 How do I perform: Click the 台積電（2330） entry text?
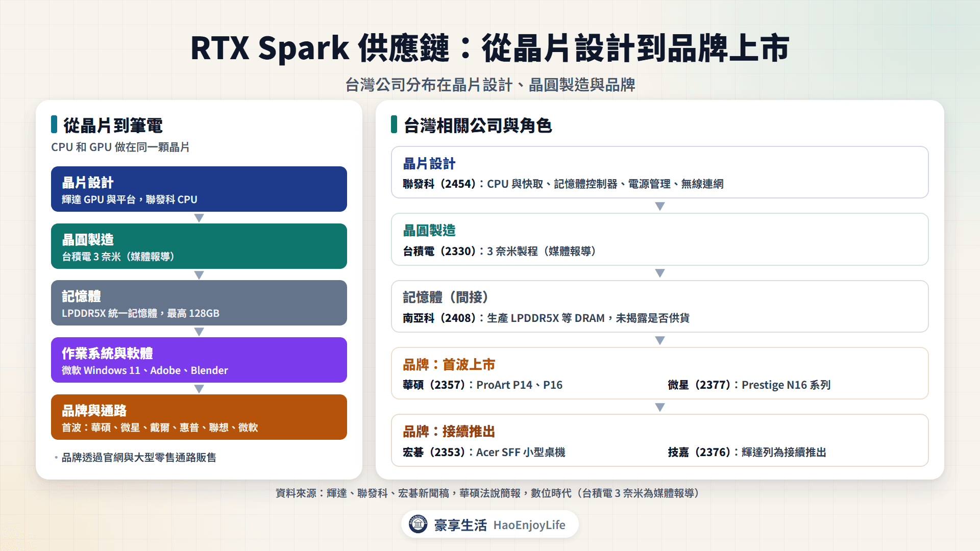(x=500, y=251)
